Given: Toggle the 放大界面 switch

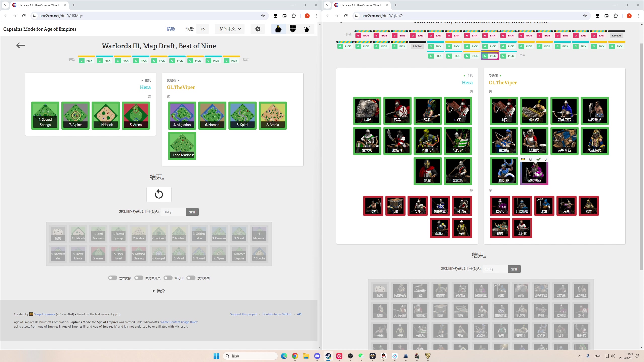Looking at the screenshot, I should [x=191, y=278].
